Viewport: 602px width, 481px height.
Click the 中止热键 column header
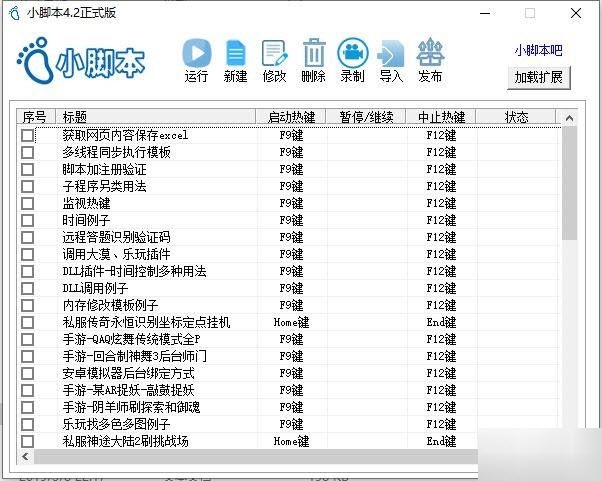441,117
